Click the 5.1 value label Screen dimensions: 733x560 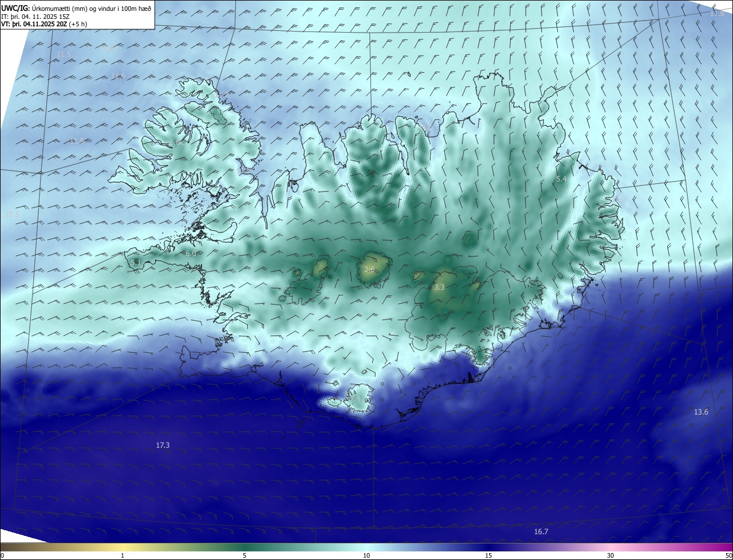[x=136, y=262]
